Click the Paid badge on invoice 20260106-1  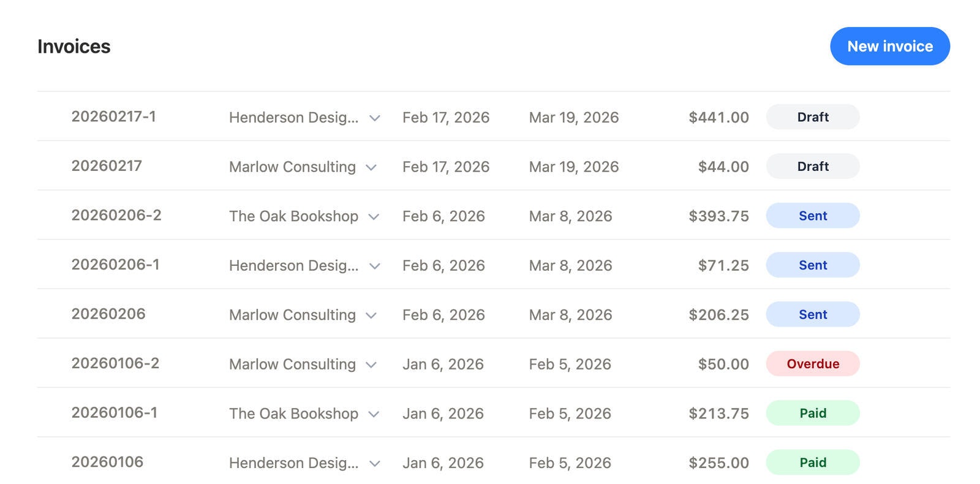813,413
